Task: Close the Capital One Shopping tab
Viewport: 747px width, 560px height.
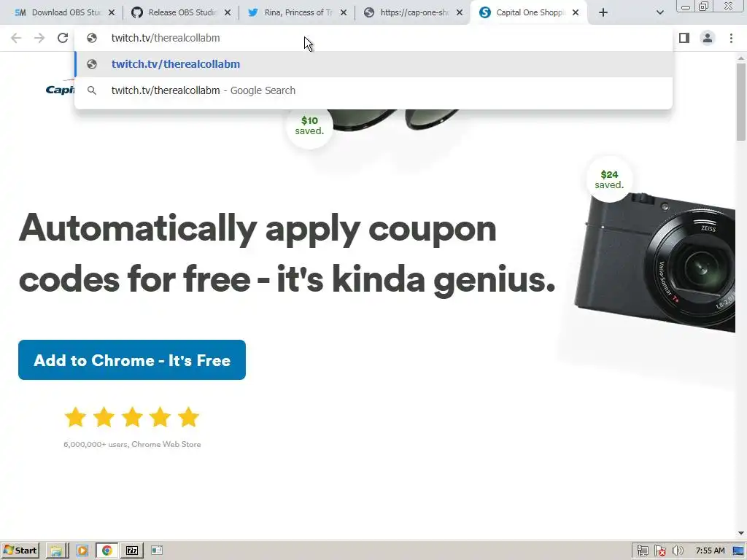Action: pyautogui.click(x=576, y=13)
